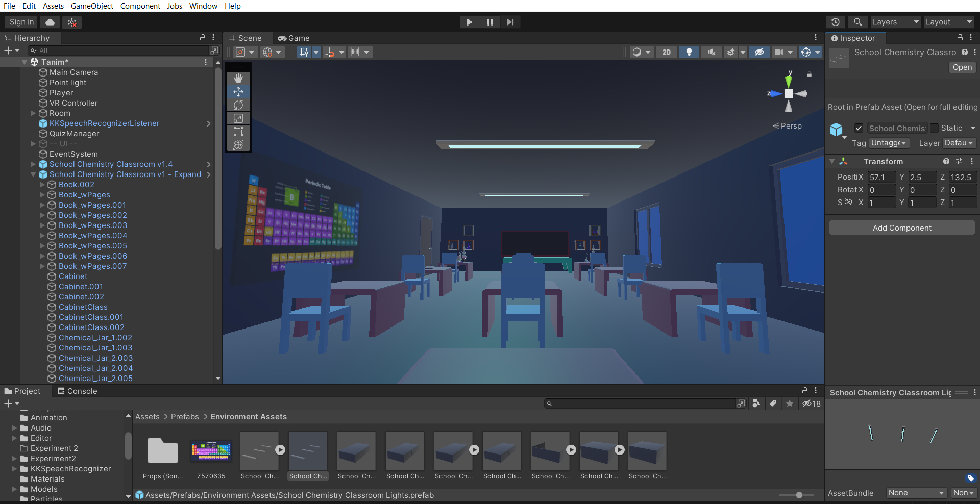Image resolution: width=980 pixels, height=504 pixels.
Task: Open the Layers dropdown
Action: (895, 22)
